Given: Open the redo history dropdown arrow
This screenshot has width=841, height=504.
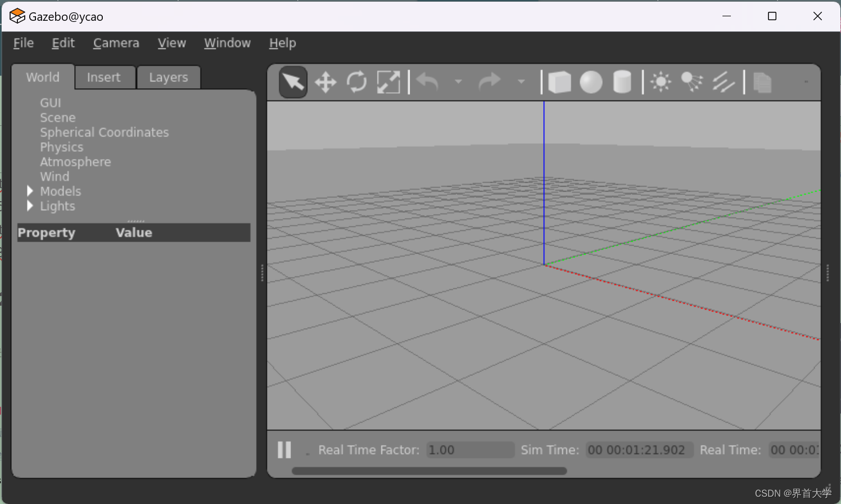Looking at the screenshot, I should [x=521, y=82].
